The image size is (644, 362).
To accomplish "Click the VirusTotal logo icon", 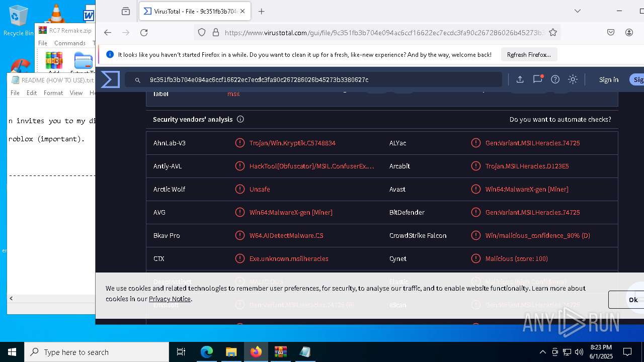I will 110,79.
